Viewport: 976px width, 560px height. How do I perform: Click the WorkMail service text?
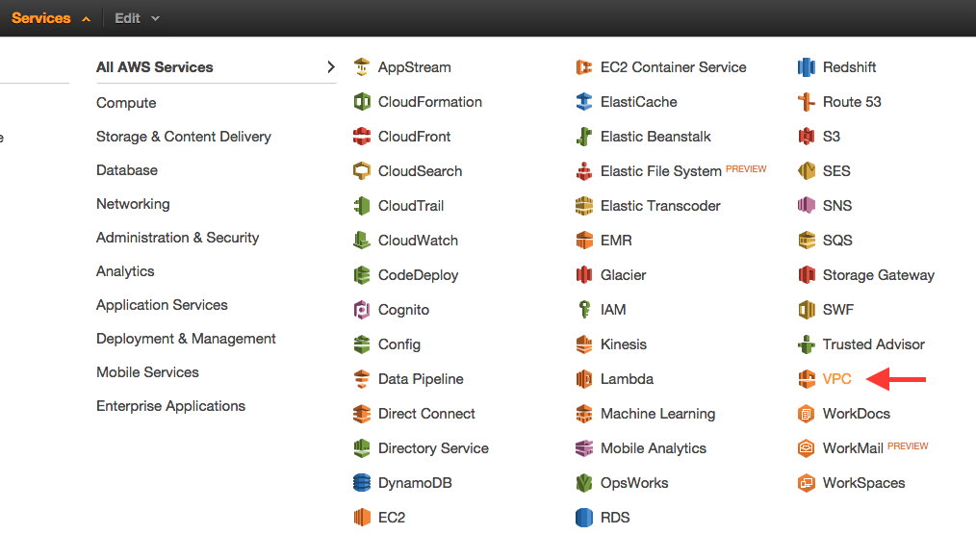tap(853, 448)
